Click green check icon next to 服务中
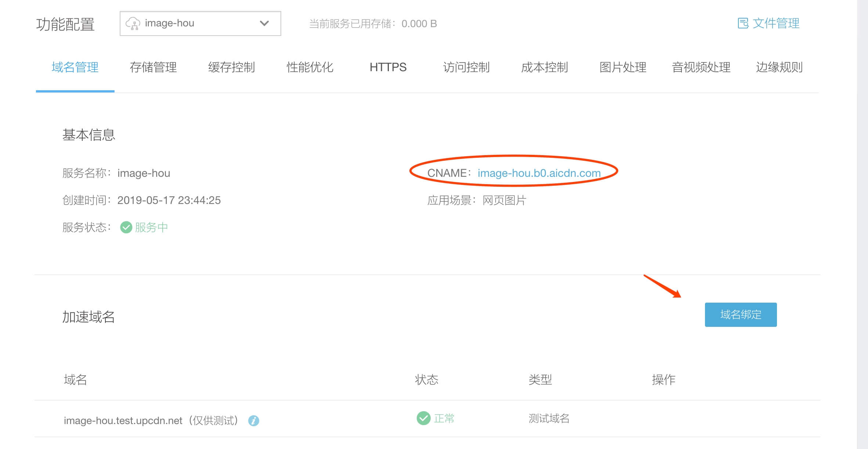 click(x=126, y=227)
